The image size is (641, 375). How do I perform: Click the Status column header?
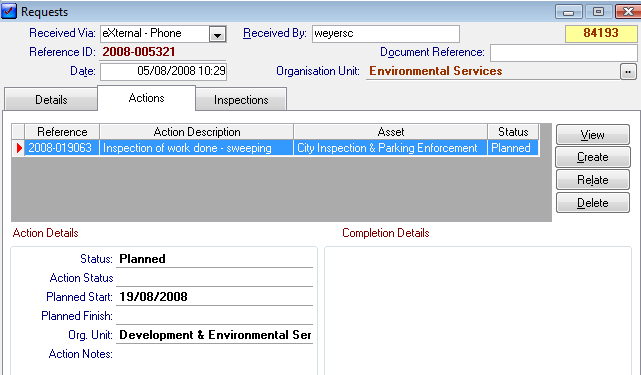[x=513, y=132]
